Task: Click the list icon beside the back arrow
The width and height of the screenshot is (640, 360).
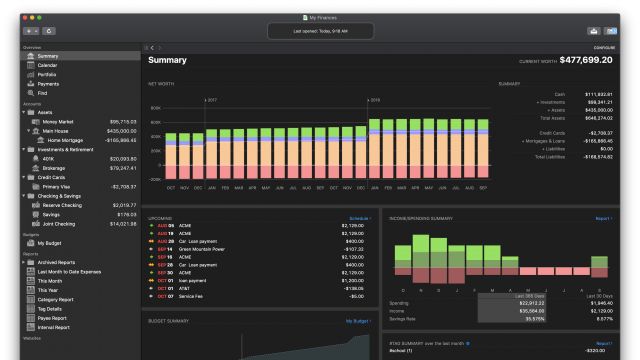Action: [x=146, y=48]
